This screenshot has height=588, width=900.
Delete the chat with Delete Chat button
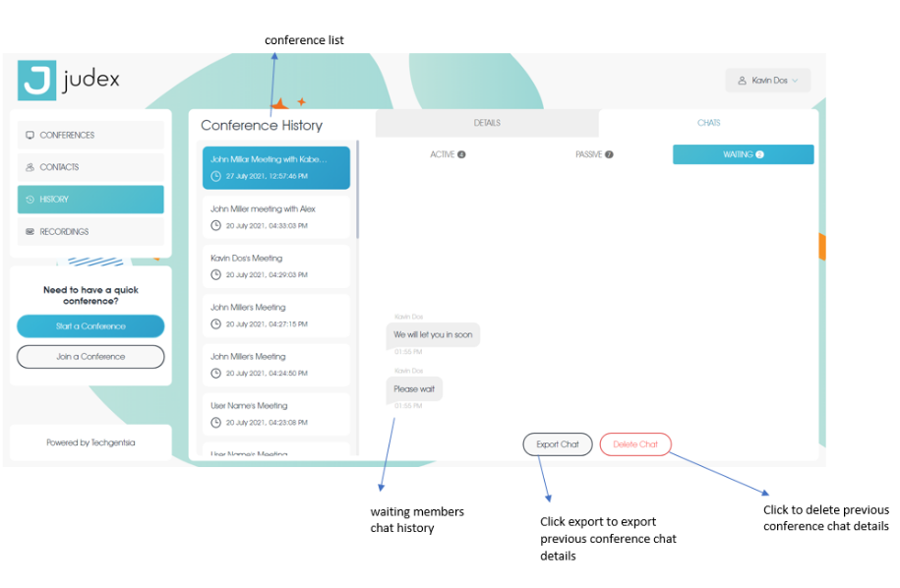(635, 444)
